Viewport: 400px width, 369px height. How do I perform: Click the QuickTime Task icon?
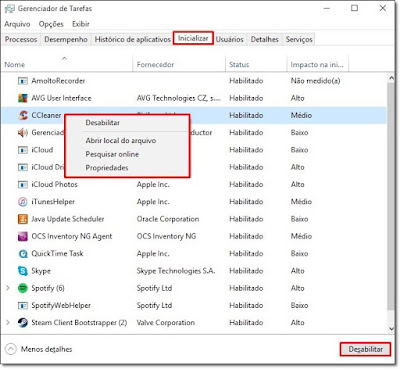click(23, 254)
